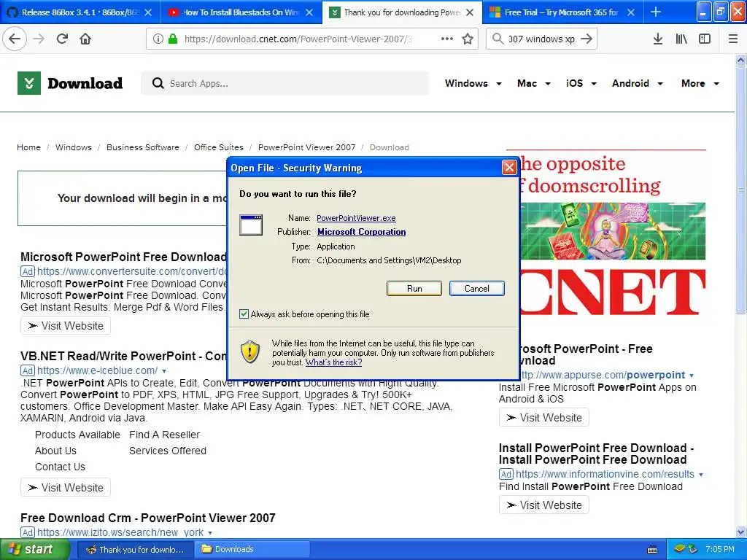
Task: Open Contact Us ad sublink
Action: (x=60, y=467)
